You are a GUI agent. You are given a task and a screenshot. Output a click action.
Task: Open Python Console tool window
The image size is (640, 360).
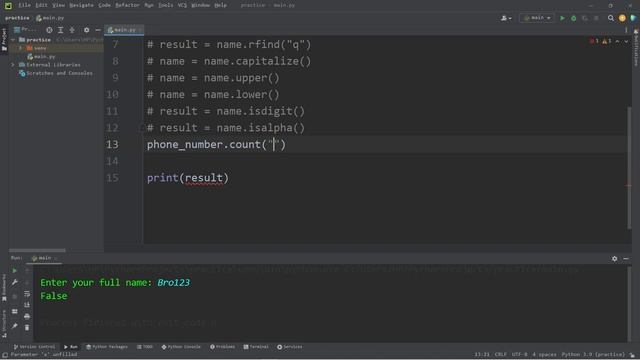(181, 347)
